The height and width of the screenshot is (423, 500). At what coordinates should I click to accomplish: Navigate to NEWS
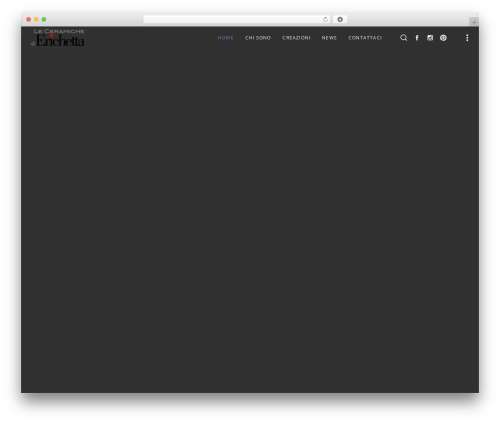click(x=329, y=38)
